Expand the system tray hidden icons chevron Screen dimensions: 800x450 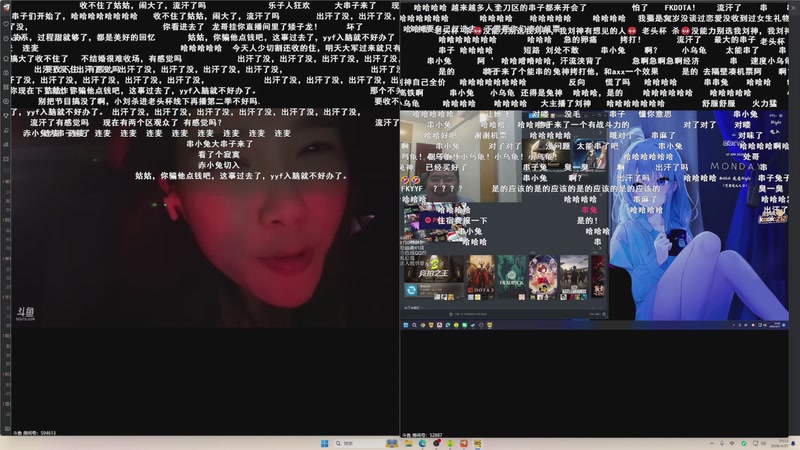[x=712, y=443]
